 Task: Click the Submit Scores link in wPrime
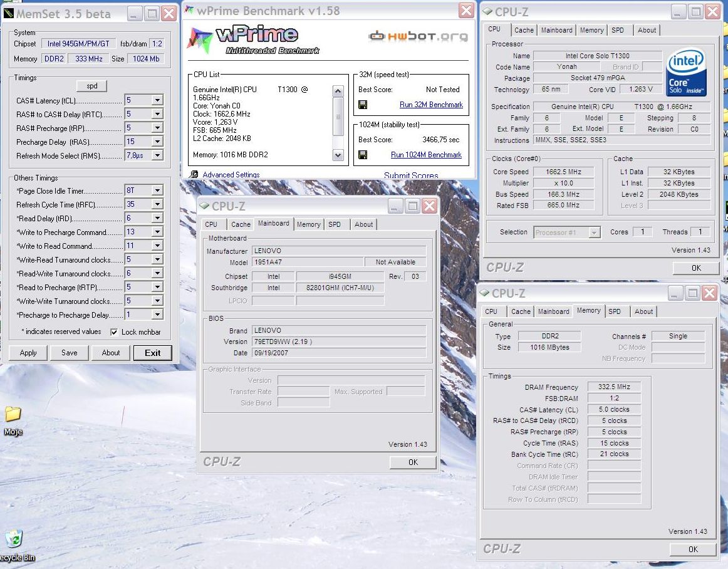tap(411, 175)
